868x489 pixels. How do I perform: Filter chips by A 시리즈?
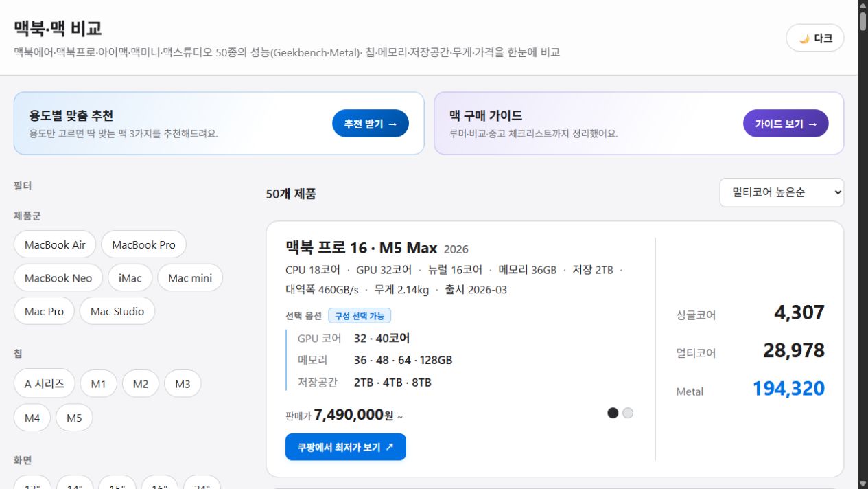coord(45,384)
